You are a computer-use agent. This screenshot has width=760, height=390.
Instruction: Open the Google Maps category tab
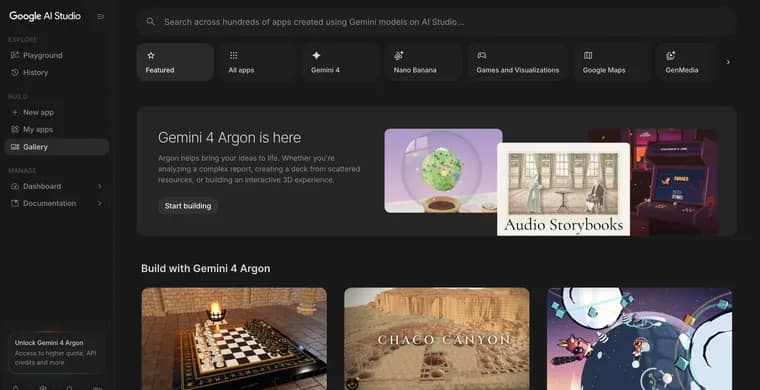(x=612, y=62)
